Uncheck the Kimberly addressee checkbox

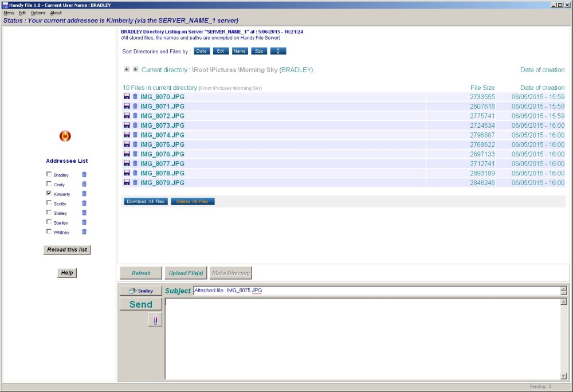49,193
